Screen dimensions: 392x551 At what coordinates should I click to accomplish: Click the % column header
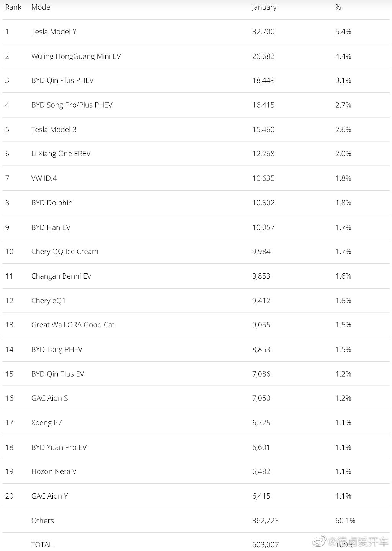338,7
